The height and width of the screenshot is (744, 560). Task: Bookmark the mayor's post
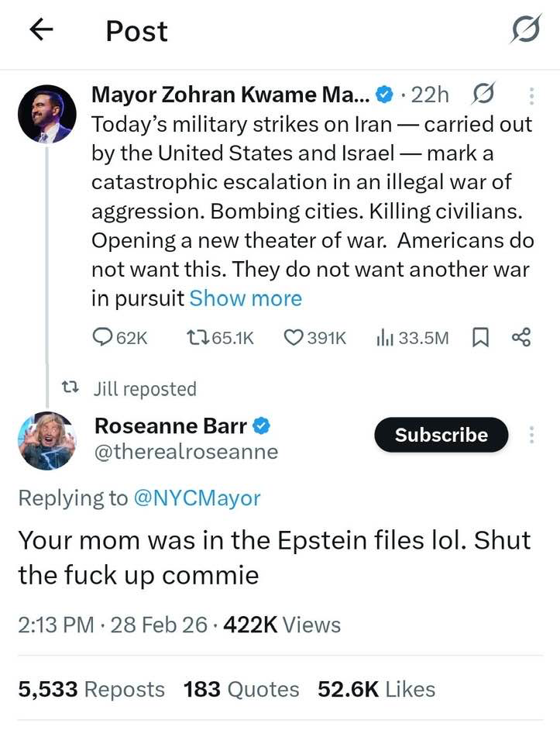click(x=480, y=337)
